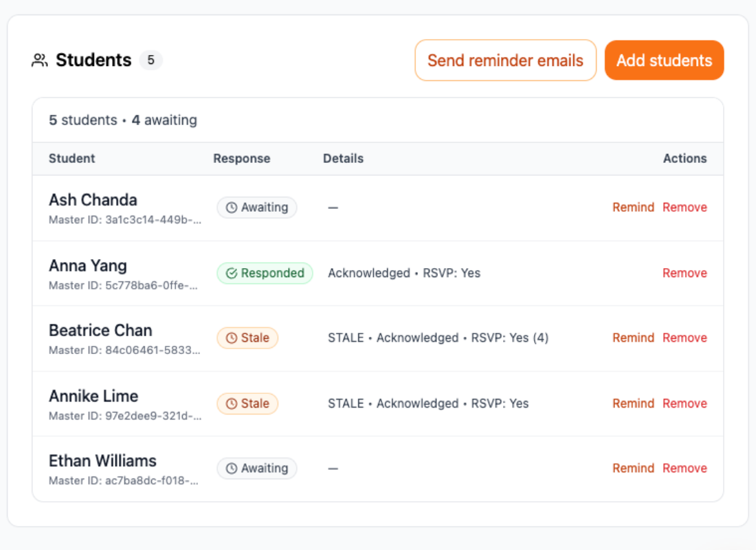Click the Student column header
The image size is (756, 550).
[x=71, y=158]
